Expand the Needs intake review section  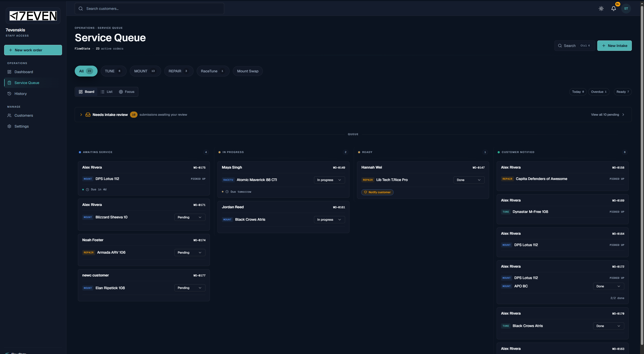click(x=81, y=115)
